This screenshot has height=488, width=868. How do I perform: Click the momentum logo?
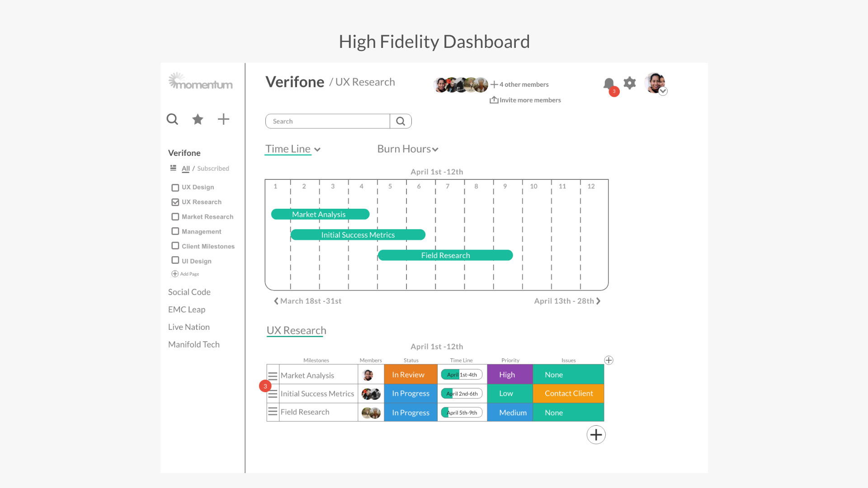tap(201, 81)
